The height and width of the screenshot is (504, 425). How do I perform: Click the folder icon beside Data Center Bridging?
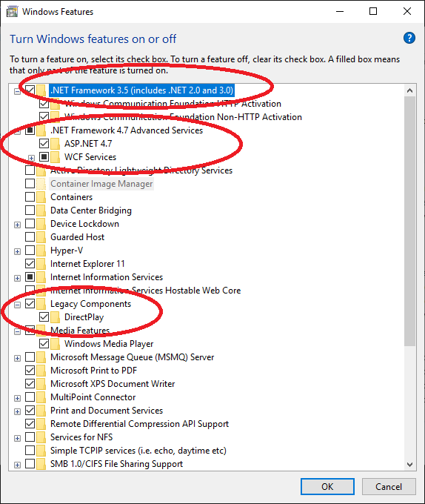(x=41, y=210)
